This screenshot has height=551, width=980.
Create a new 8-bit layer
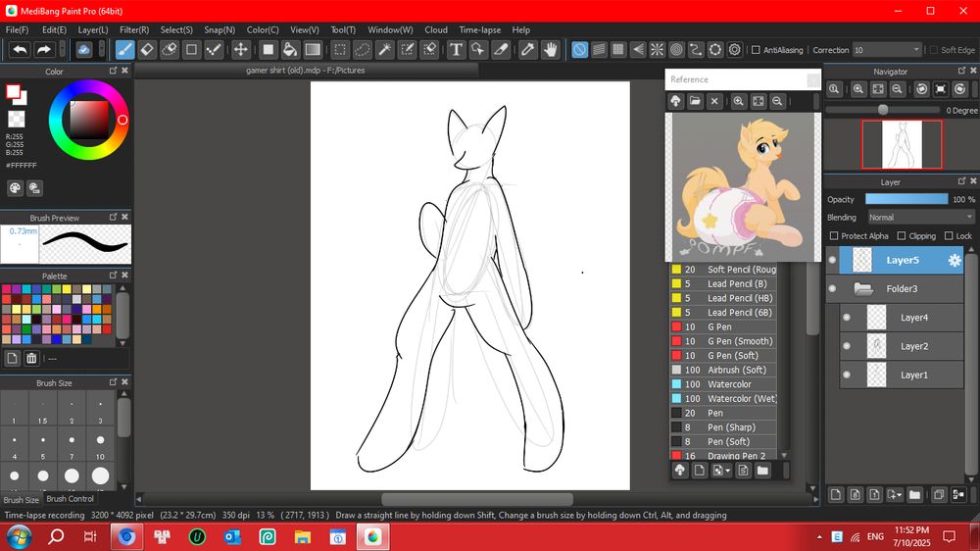tap(855, 495)
